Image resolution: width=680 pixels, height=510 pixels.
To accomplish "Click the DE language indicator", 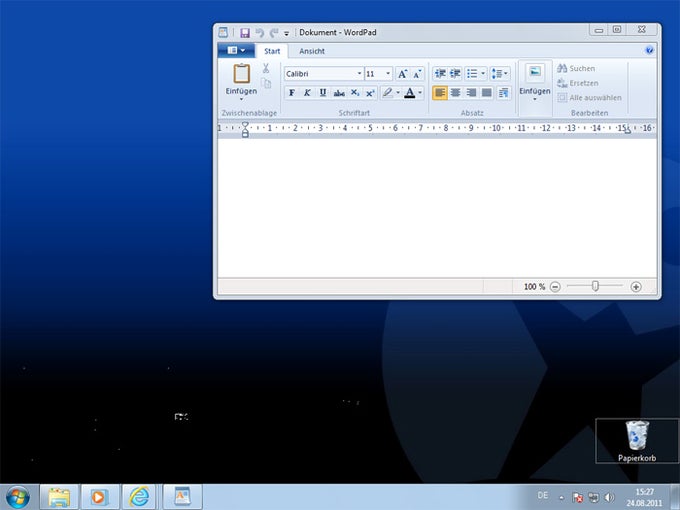I will (543, 495).
